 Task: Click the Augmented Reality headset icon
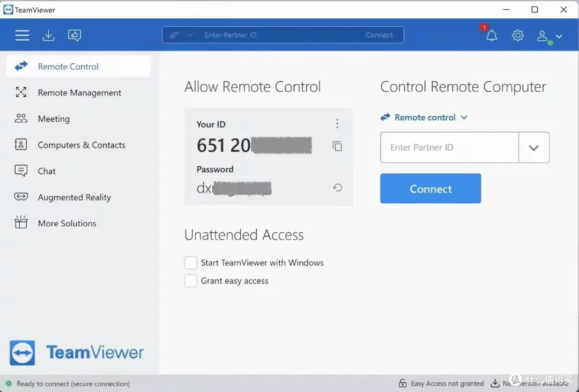click(x=21, y=197)
